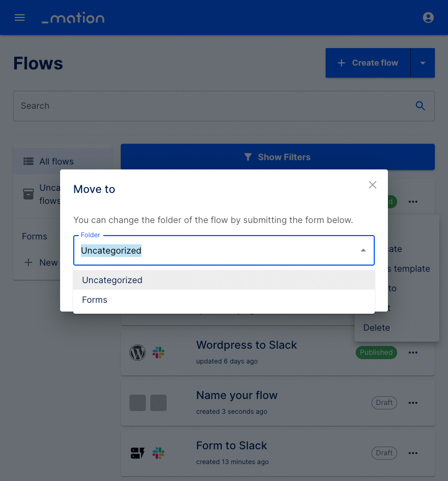
Task: Open the three-dot menu for Name your flow
Action: coord(413,403)
